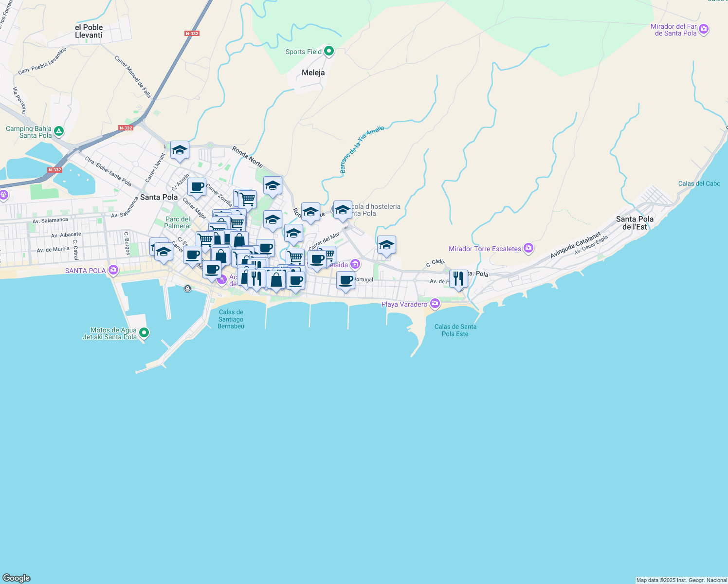Select the Mirador Torre Escaletes camera marker

528,248
